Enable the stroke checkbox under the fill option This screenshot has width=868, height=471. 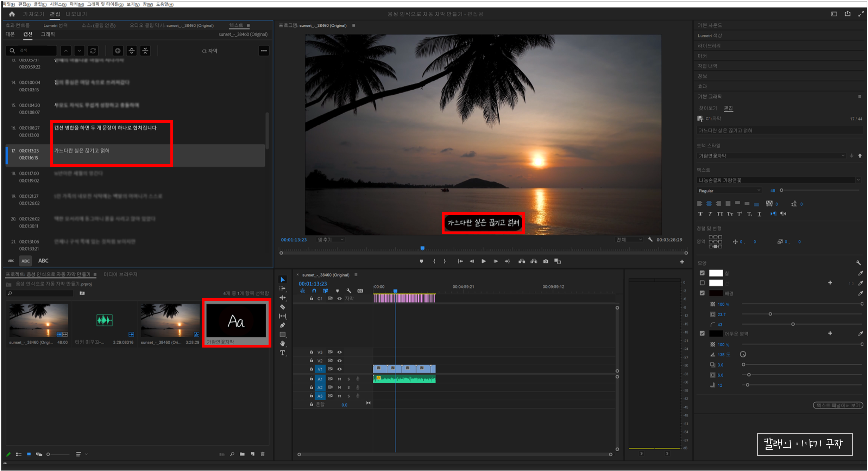click(702, 283)
